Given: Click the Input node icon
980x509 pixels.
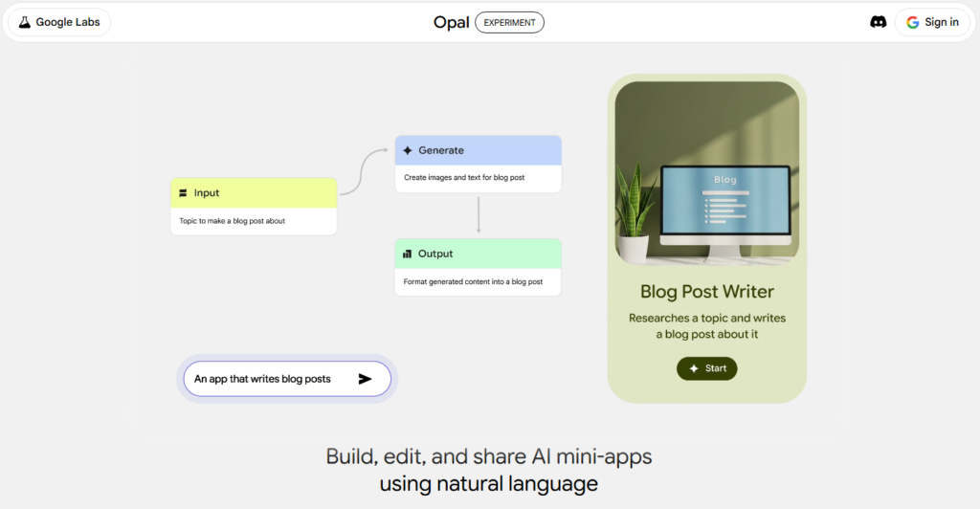Looking at the screenshot, I should [x=183, y=193].
